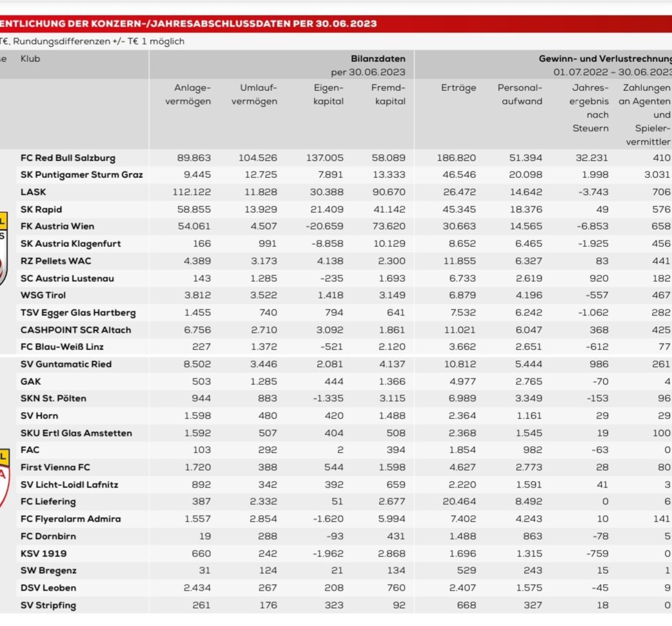Select the Erträge column header
The height and width of the screenshot is (626, 672).
click(459, 88)
